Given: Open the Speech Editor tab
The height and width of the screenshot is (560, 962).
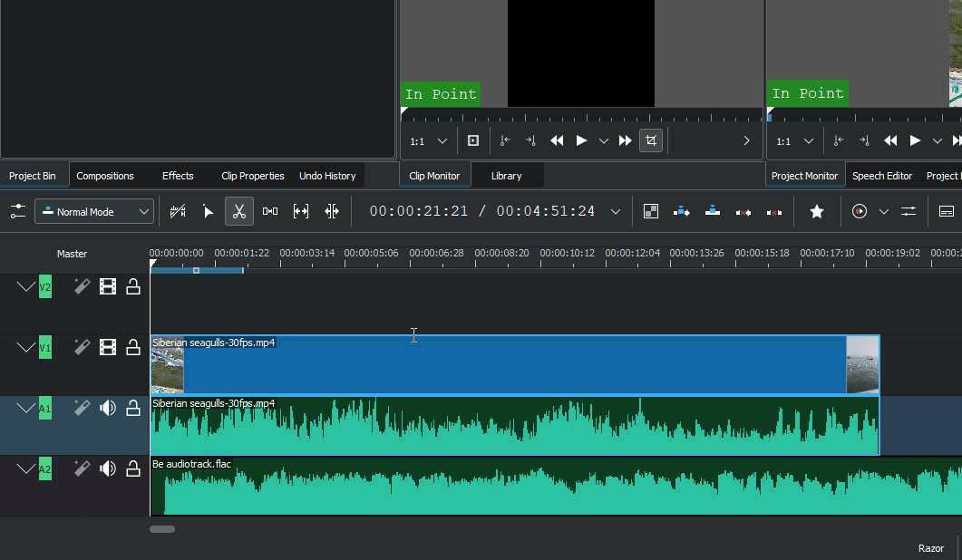Looking at the screenshot, I should pos(881,176).
